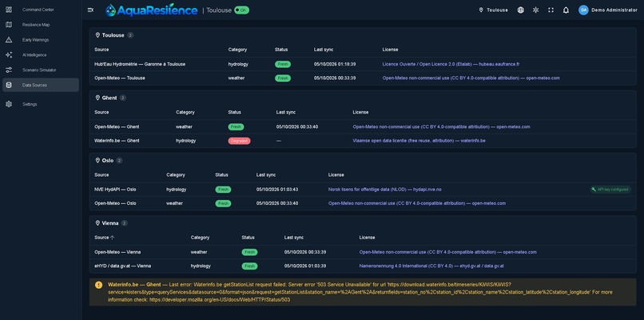Select Hub'Eau Hydrométrie — Garonne à Toulouse source
The image size is (644, 320).
[x=140, y=64]
